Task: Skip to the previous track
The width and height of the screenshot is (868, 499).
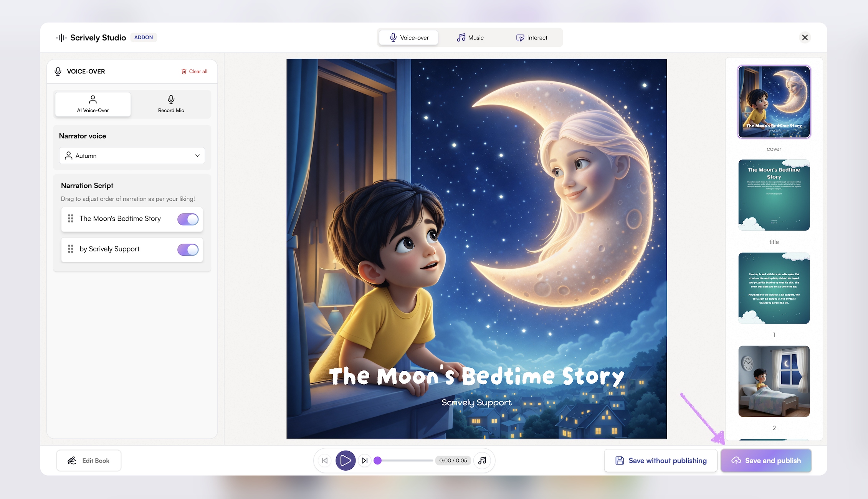Action: [325, 460]
